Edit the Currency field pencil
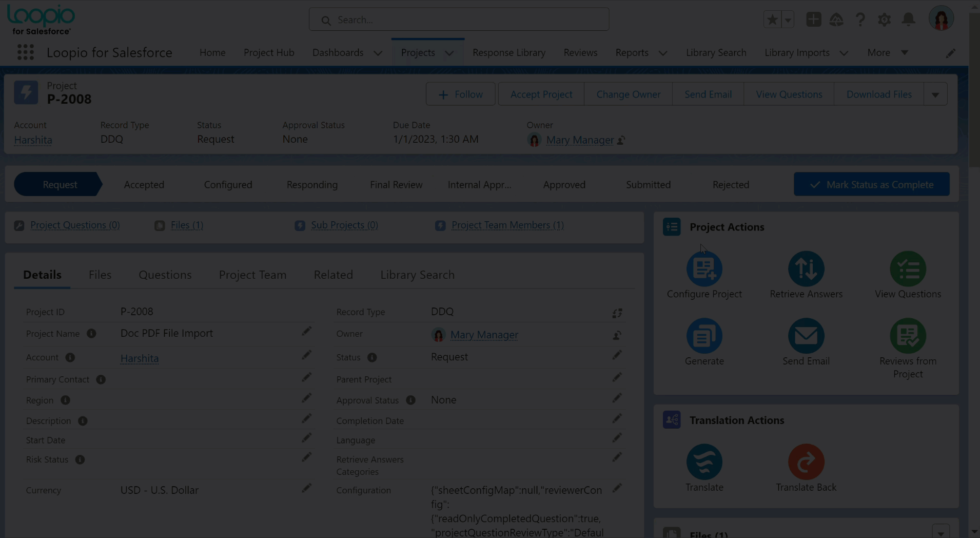Image resolution: width=980 pixels, height=538 pixels. click(306, 488)
